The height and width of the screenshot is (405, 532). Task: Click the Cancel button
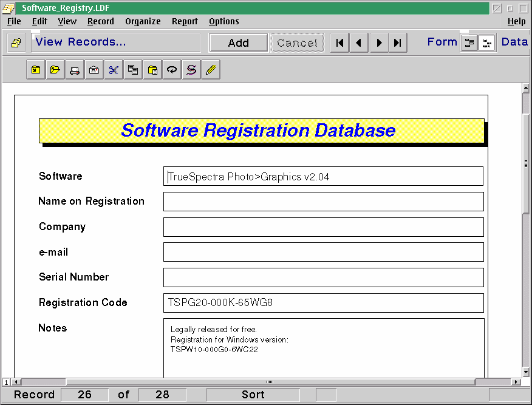(x=297, y=43)
